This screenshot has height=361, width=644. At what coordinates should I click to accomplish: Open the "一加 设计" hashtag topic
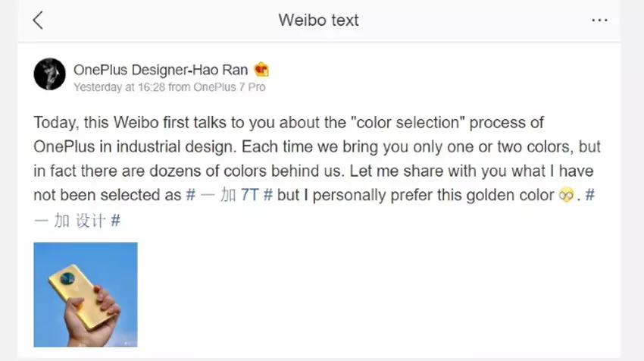[77, 220]
